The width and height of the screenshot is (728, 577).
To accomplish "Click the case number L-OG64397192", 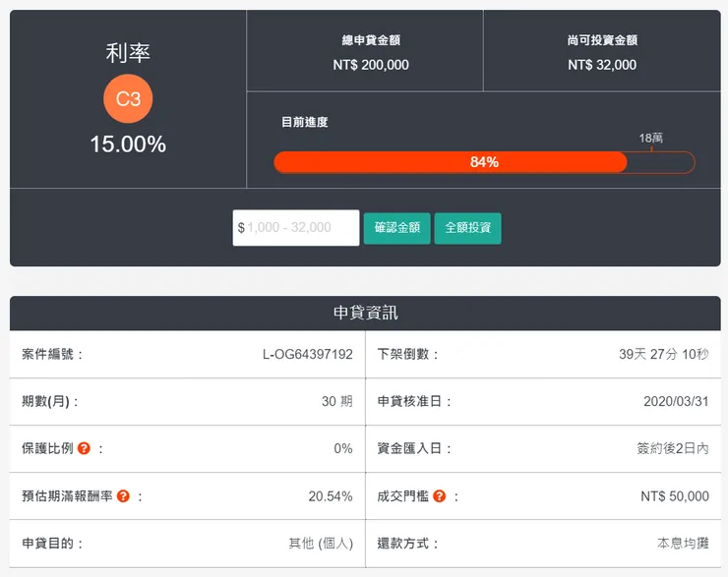I will pos(307,354).
